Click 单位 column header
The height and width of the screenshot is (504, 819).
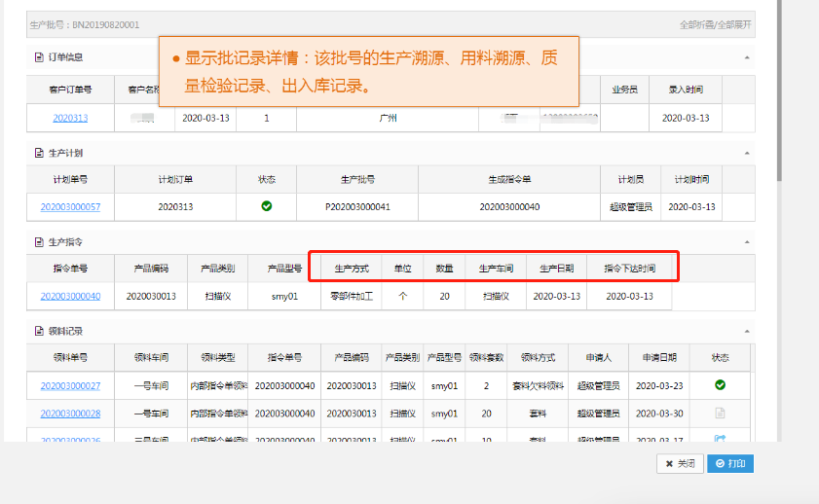402,269
